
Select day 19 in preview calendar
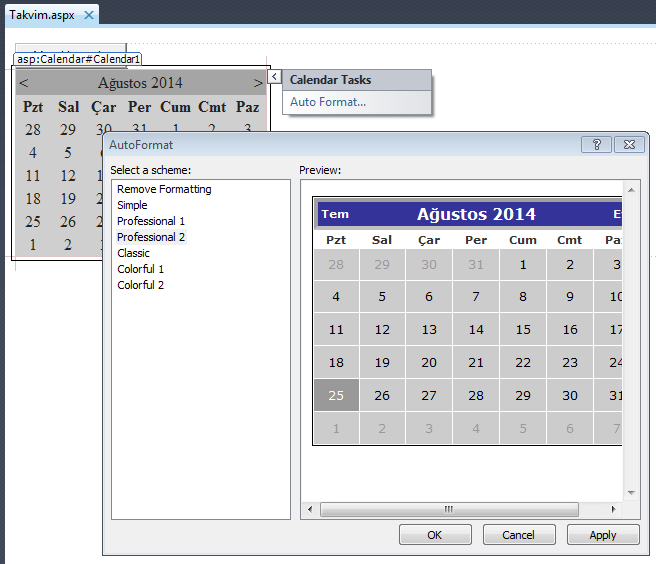tap(382, 362)
